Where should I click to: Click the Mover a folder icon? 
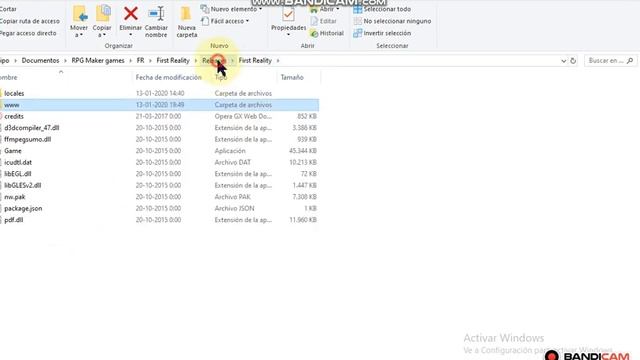80,14
